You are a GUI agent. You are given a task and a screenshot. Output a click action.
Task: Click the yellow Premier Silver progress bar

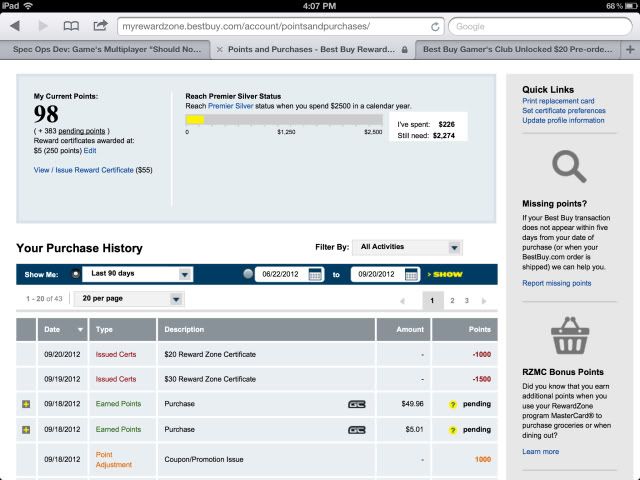point(195,120)
